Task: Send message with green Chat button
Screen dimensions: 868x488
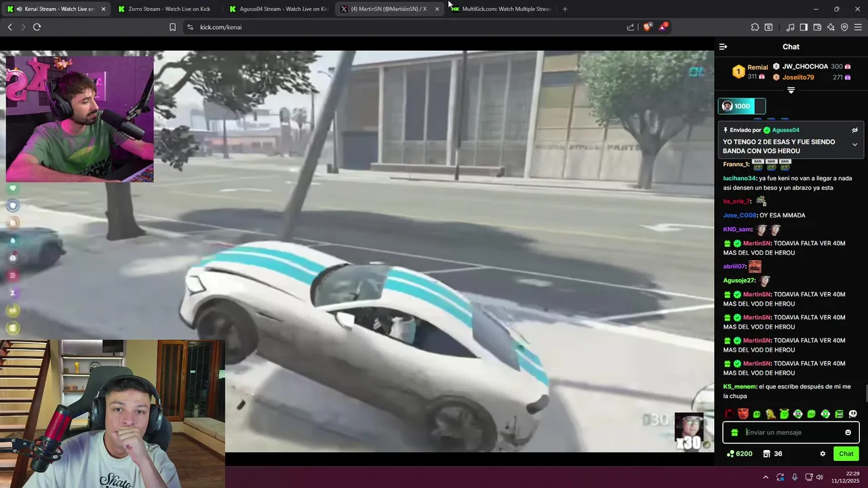Action: pos(846,454)
